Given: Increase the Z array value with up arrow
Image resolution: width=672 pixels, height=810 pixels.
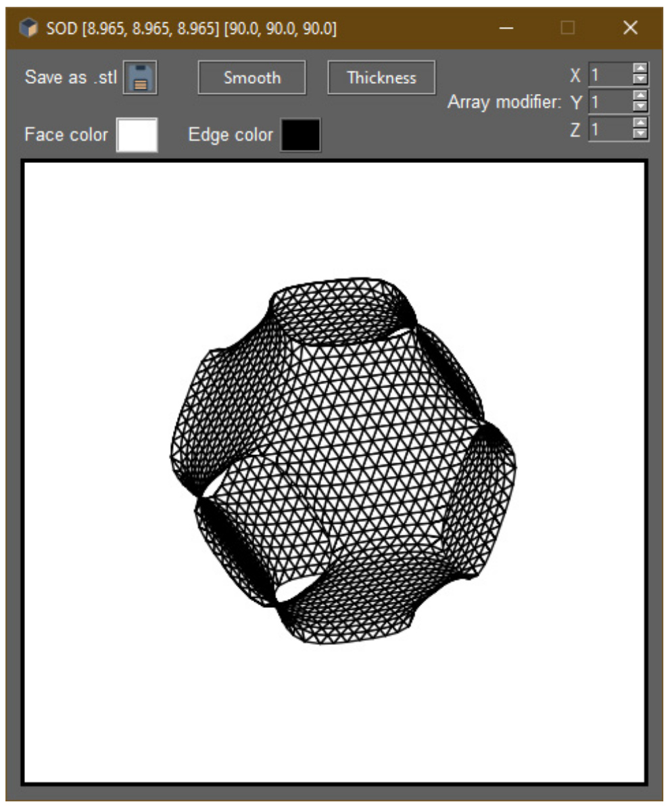Looking at the screenshot, I should 640,124.
